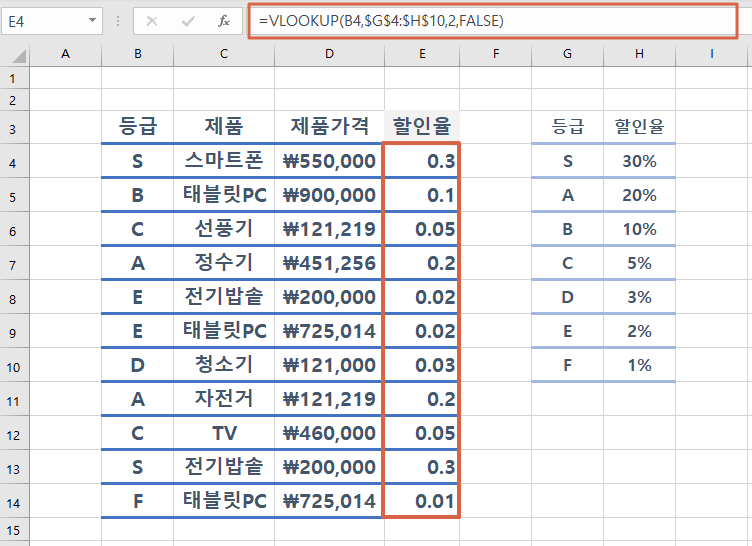Click the 할인율 header cell in column E
Image resolution: width=752 pixels, height=546 pixels.
422,127
